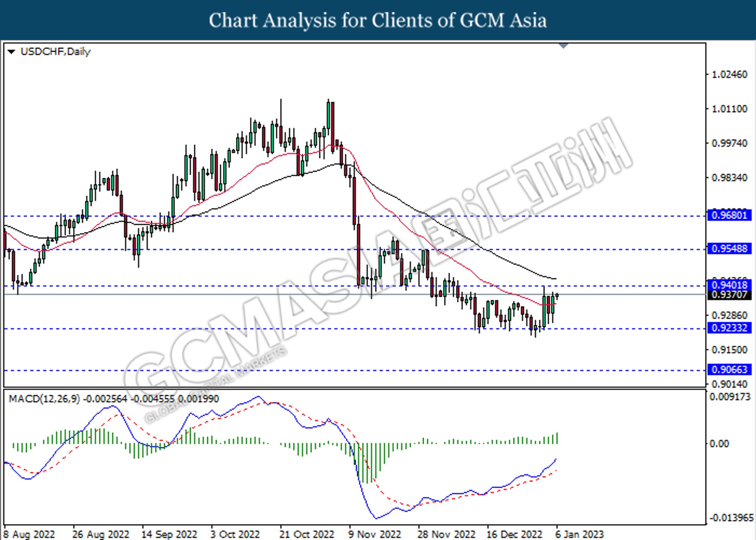Click the 0.91500 price axis value
Viewport: 756px width, 540px height.
point(730,350)
